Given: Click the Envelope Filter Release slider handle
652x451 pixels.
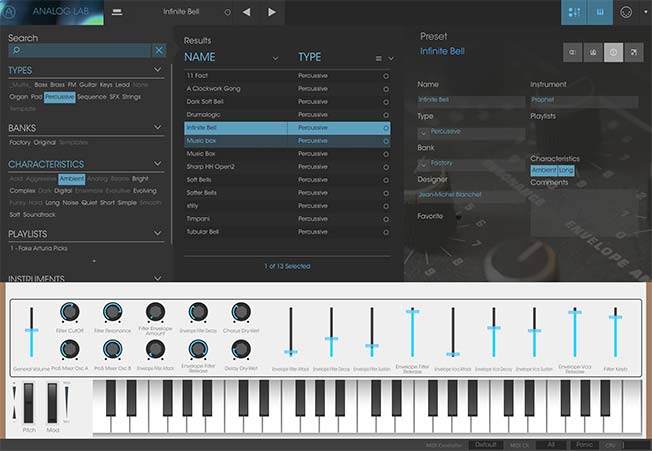Looking at the screenshot, I should tap(412, 311).
